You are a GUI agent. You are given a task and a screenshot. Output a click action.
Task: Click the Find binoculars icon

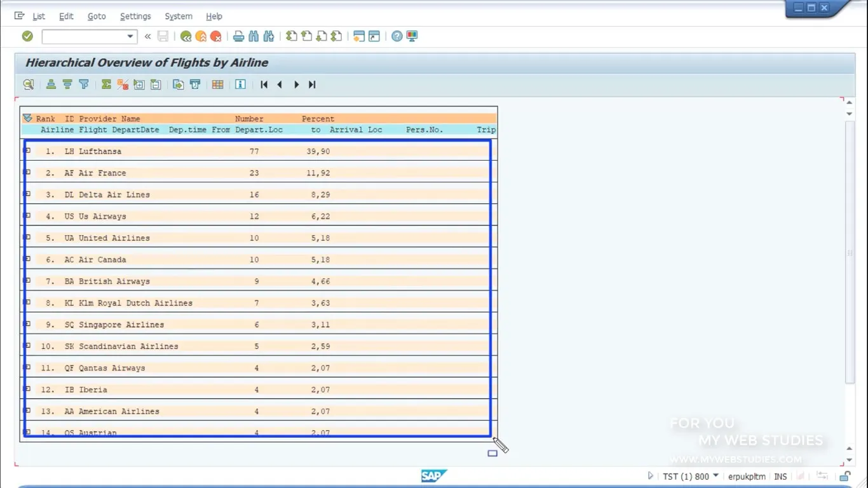click(x=254, y=36)
